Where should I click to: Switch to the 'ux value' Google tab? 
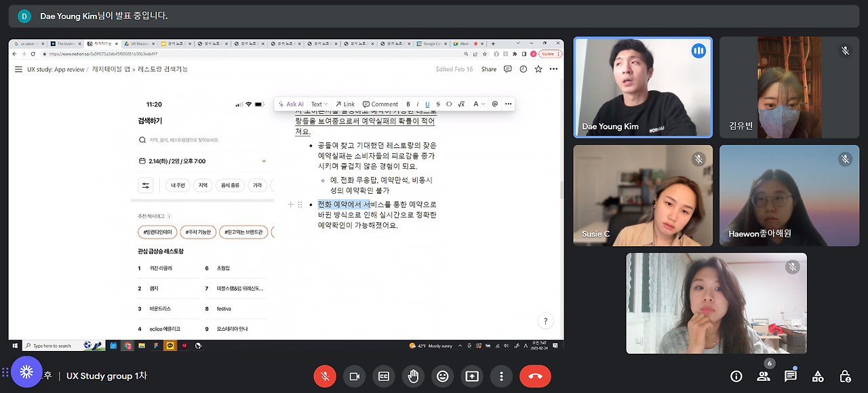28,43
